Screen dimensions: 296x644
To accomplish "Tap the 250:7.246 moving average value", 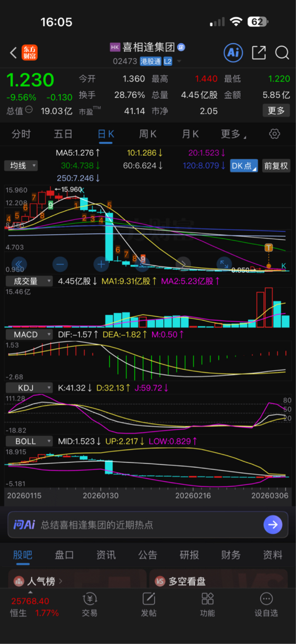I will point(79,178).
